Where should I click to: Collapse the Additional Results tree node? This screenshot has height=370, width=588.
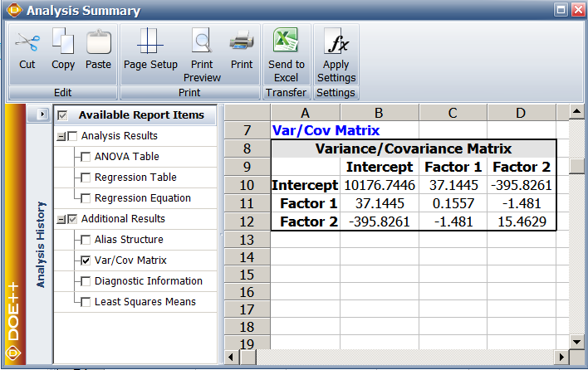pyautogui.click(x=60, y=220)
